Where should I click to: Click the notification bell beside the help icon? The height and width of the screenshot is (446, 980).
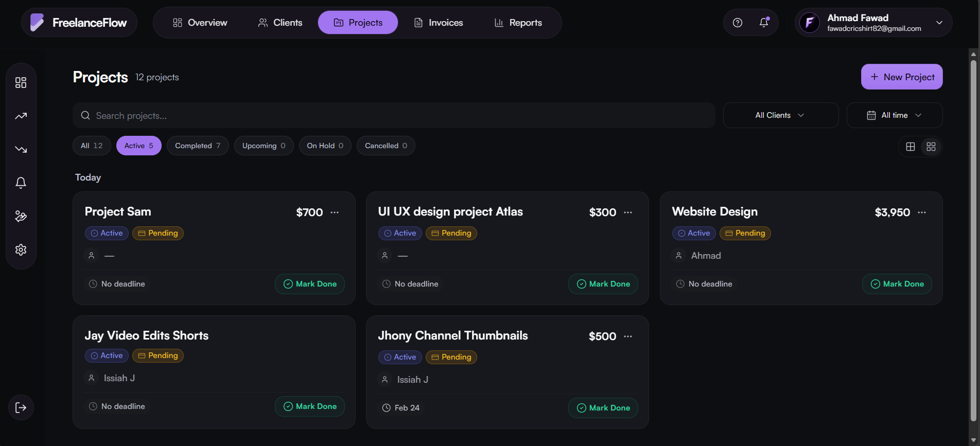point(764,22)
